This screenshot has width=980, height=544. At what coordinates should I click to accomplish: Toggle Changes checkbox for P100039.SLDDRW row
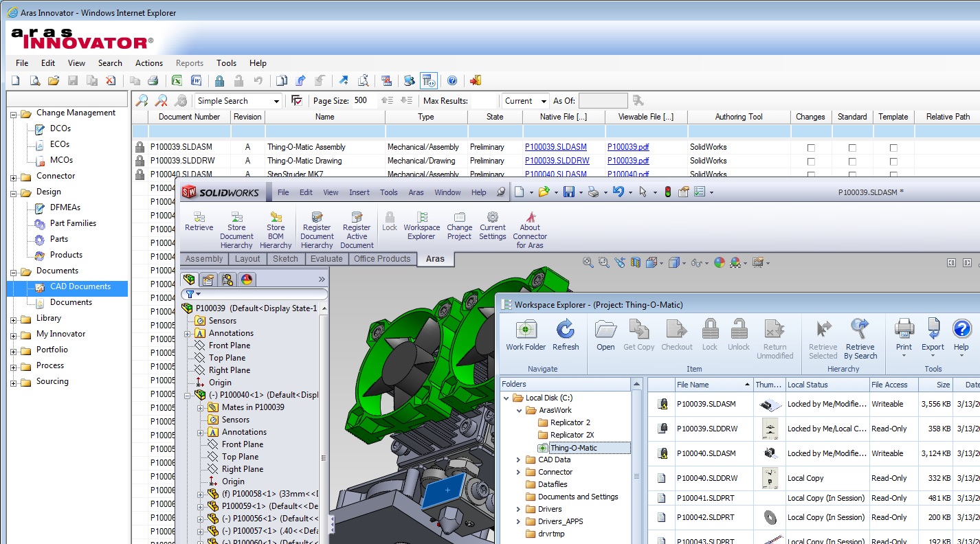(811, 161)
